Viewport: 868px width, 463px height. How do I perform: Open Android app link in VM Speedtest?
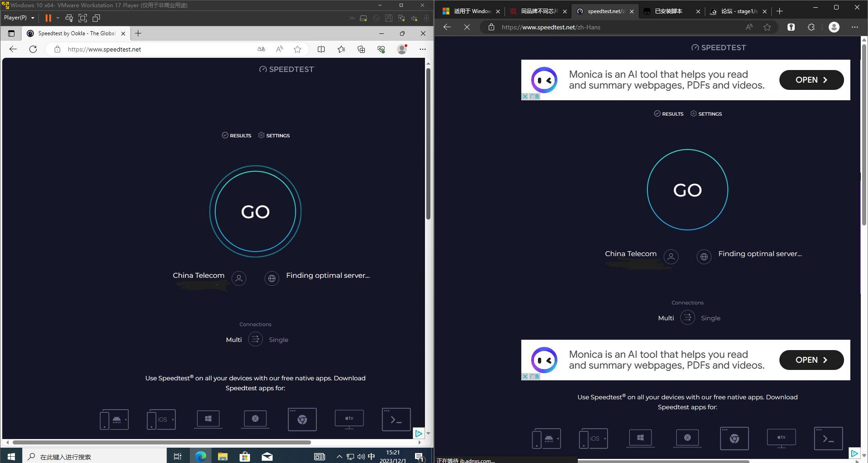coord(114,420)
